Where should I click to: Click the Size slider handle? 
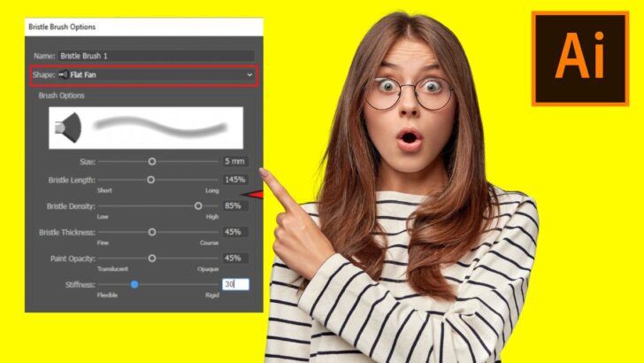[152, 161]
